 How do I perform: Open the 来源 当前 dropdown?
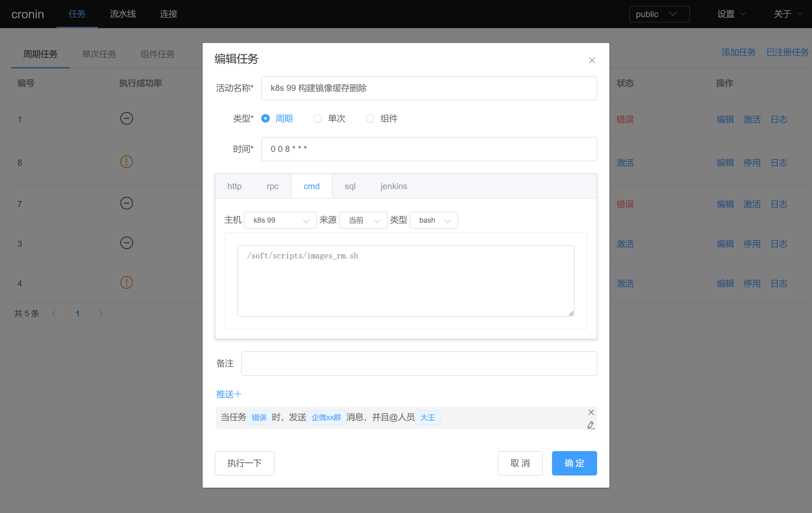363,220
